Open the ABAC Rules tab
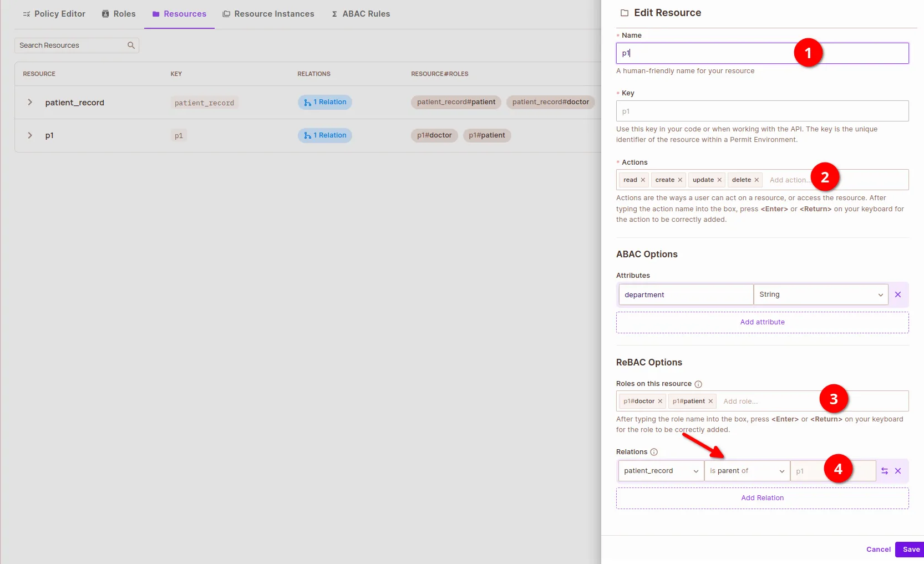Viewport: 924px width, 564px height. (361, 14)
